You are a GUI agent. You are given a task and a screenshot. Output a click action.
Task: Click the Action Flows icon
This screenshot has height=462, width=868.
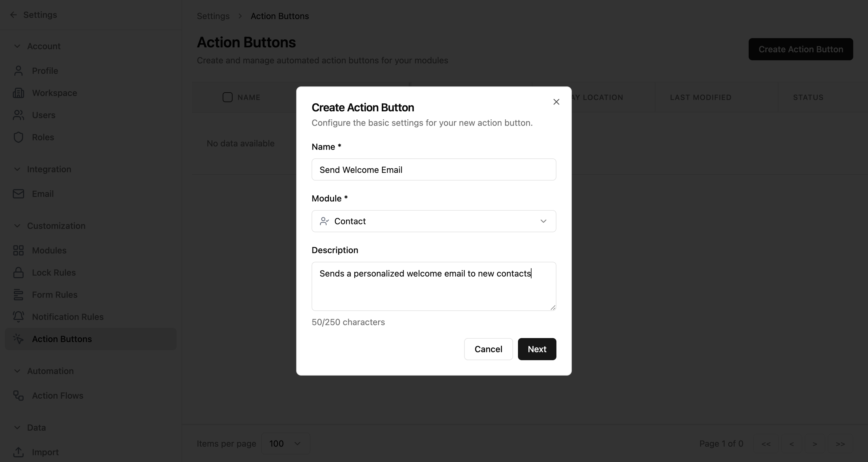click(x=18, y=396)
